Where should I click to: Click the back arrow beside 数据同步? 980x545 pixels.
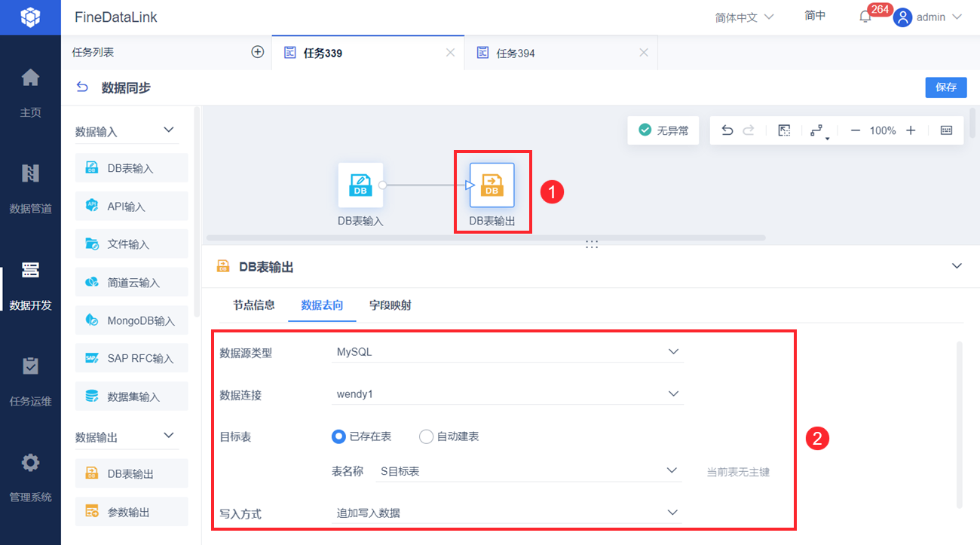coord(82,87)
